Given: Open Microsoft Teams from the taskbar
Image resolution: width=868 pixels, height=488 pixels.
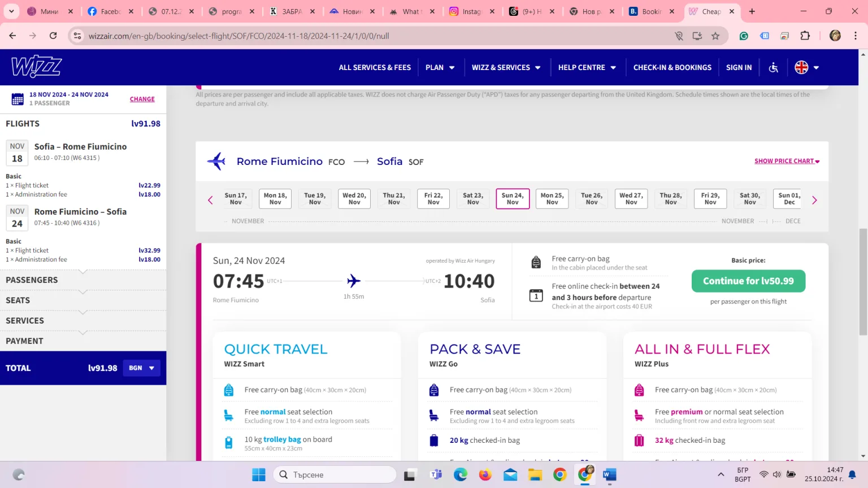Looking at the screenshot, I should coord(436,475).
